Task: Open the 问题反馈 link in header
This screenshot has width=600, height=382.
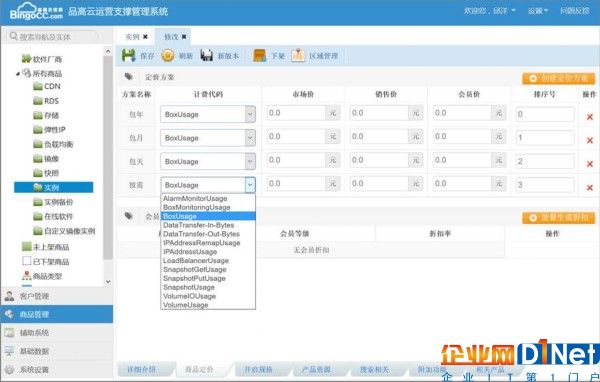Action: click(575, 11)
